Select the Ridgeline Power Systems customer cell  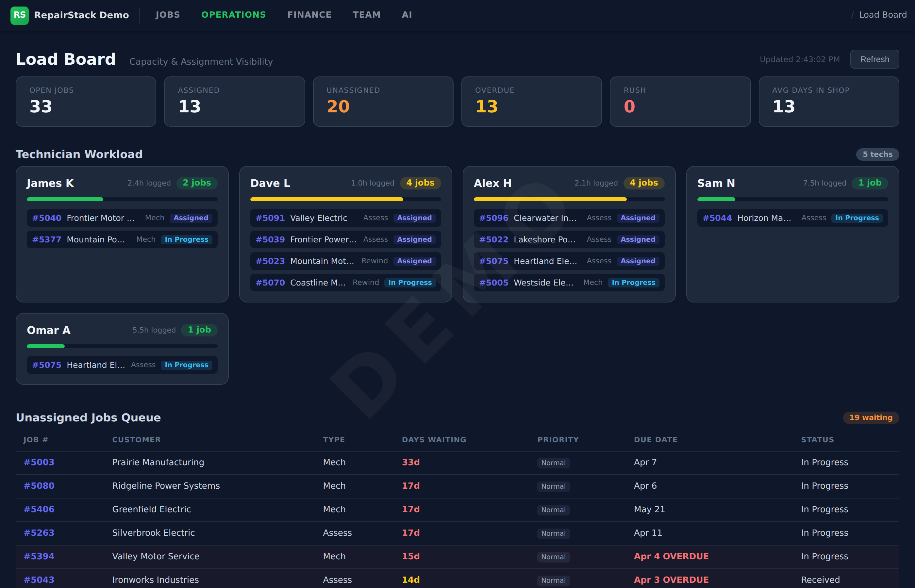(166, 486)
